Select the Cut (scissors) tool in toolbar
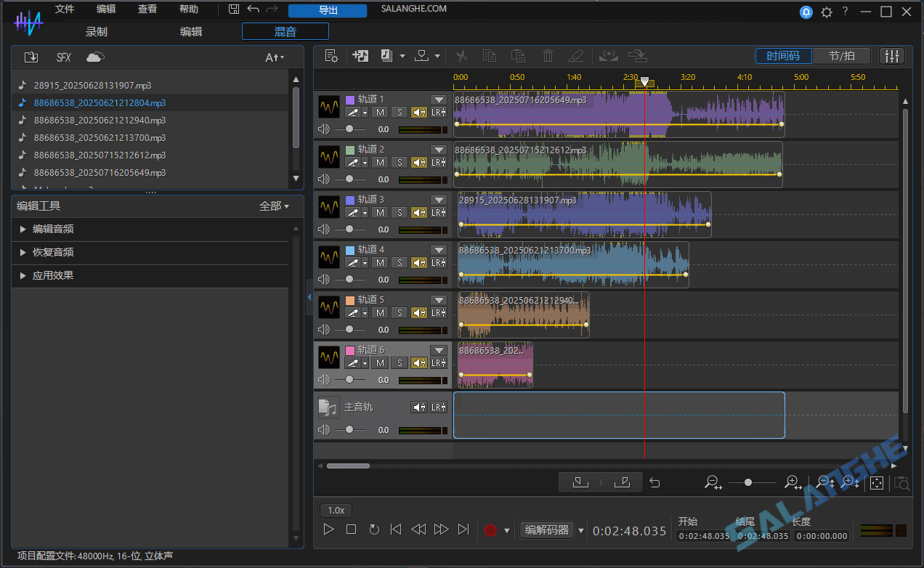The image size is (924, 568). pyautogui.click(x=462, y=56)
